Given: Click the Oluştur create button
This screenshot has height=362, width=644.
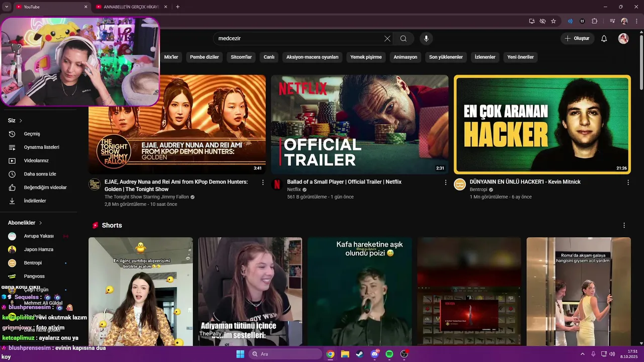Looking at the screenshot, I should click(x=578, y=39).
